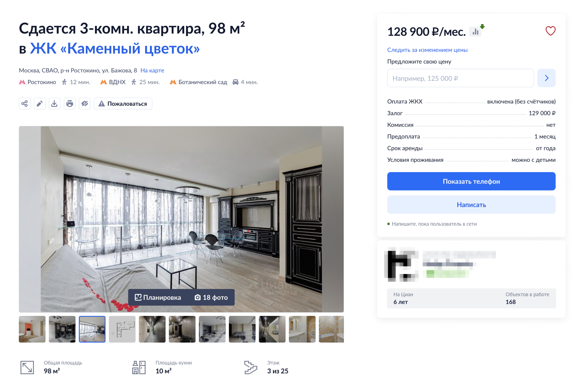Image resolution: width=588 pixels, height=392 pixels.
Task: Print the listing using printer icon
Action: point(70,104)
